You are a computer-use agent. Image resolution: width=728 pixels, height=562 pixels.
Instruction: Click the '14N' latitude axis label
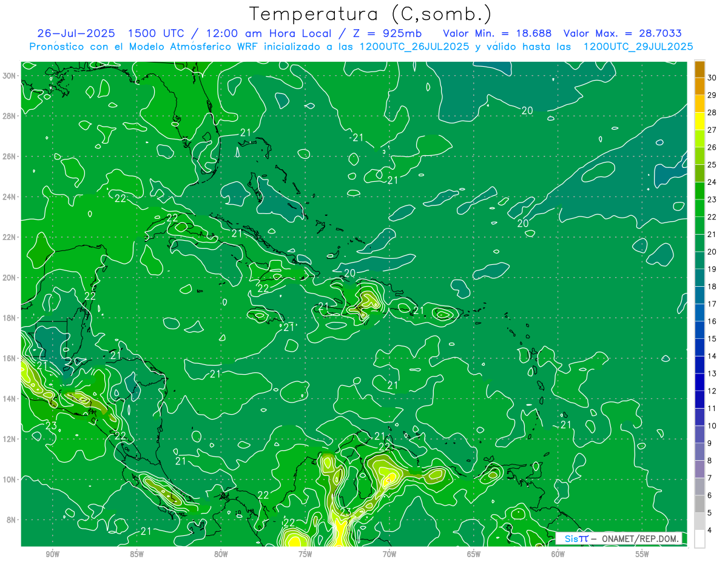pos(10,399)
